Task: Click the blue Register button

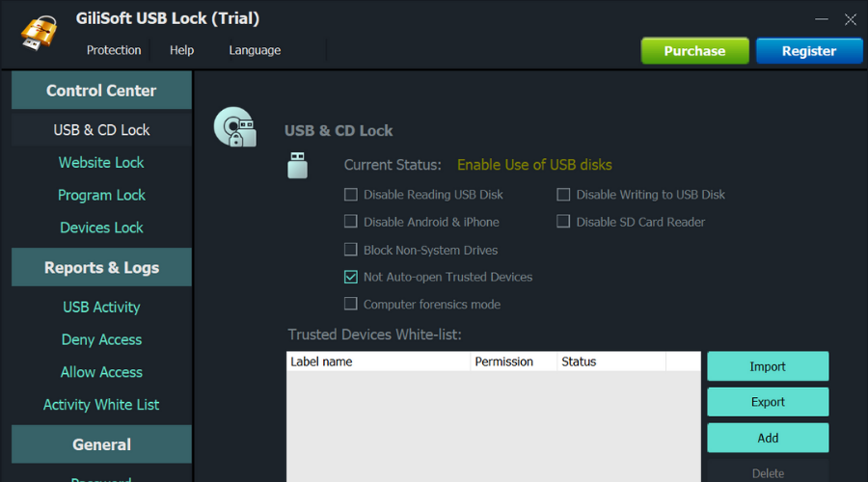Action: point(808,51)
